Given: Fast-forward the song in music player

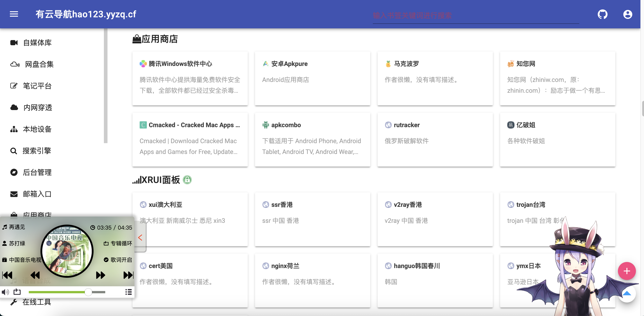Looking at the screenshot, I should point(101,275).
